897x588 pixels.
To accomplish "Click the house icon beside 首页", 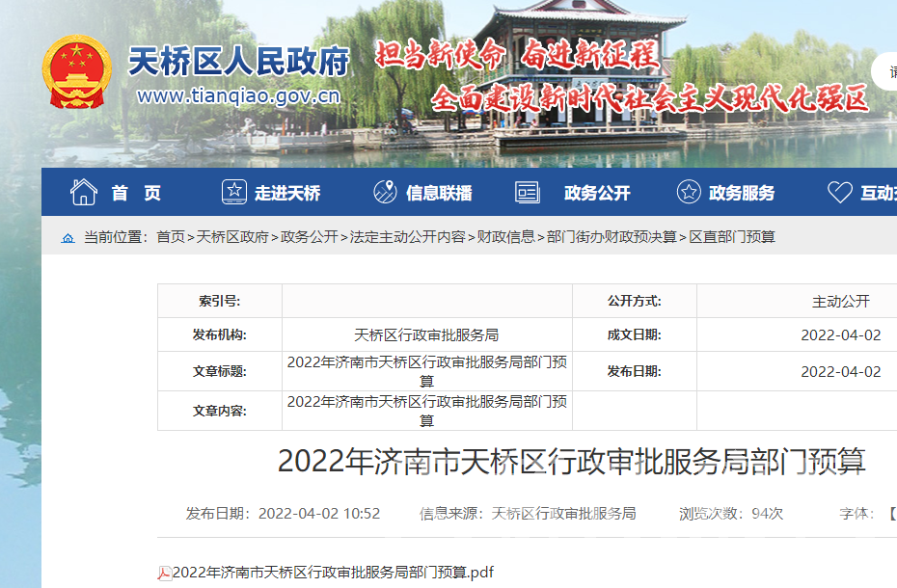I will (x=84, y=193).
